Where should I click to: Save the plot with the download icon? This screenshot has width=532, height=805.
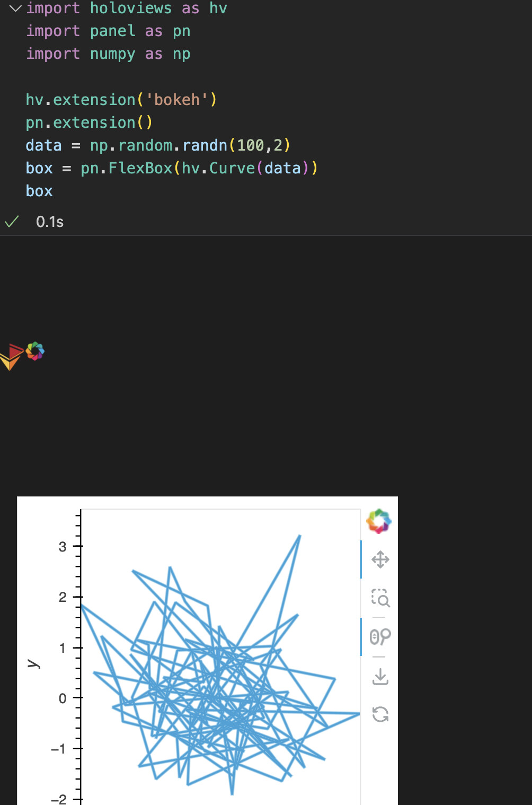tap(380, 676)
